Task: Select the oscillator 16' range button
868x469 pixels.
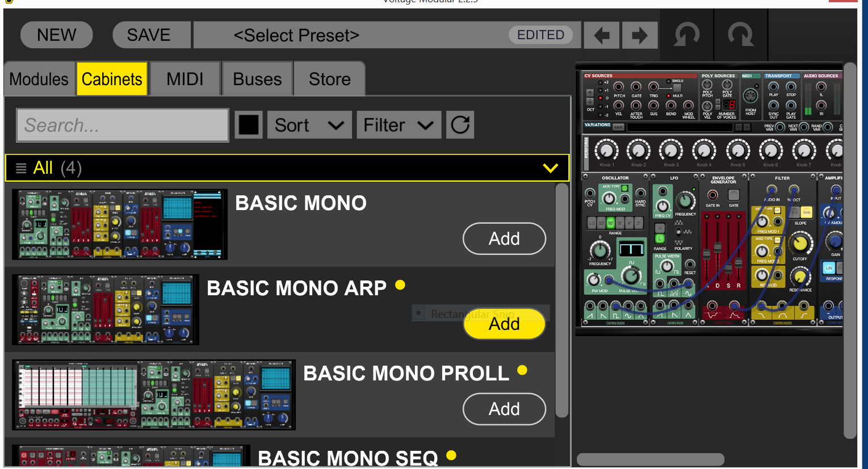Action: click(610, 223)
